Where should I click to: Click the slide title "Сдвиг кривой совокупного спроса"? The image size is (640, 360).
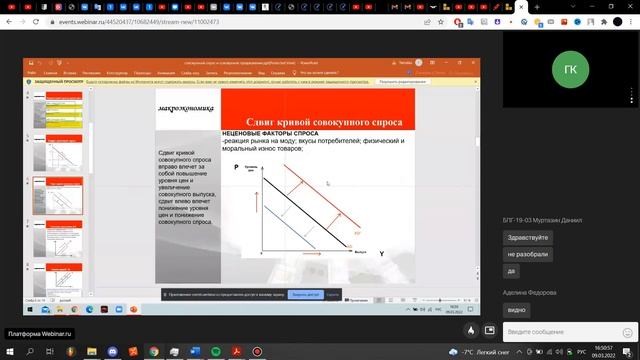click(324, 122)
